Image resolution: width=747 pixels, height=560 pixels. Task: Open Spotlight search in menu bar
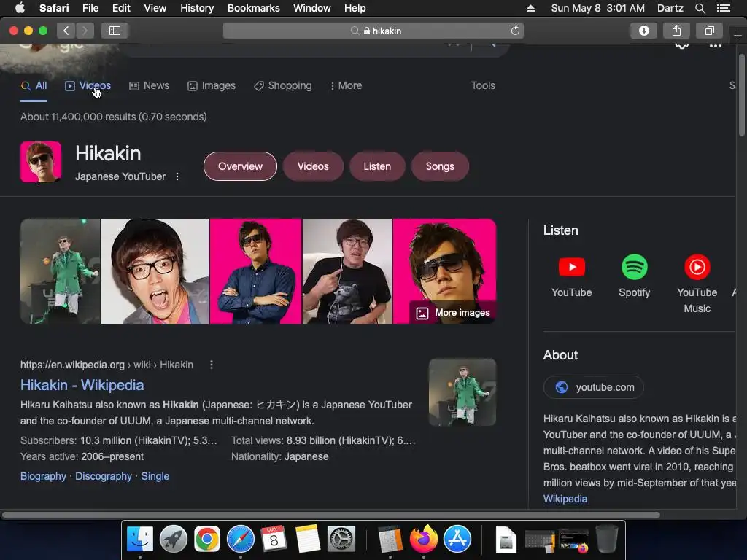coord(700,8)
